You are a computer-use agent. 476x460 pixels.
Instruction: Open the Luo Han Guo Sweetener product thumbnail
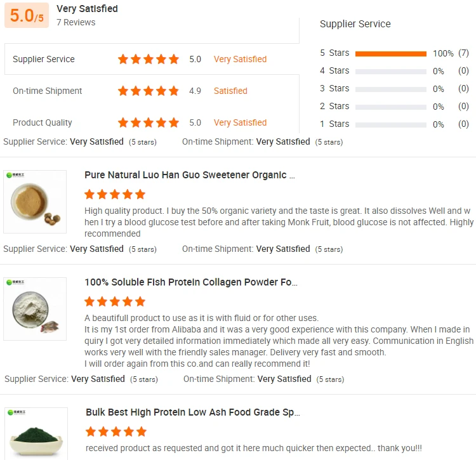click(x=35, y=202)
